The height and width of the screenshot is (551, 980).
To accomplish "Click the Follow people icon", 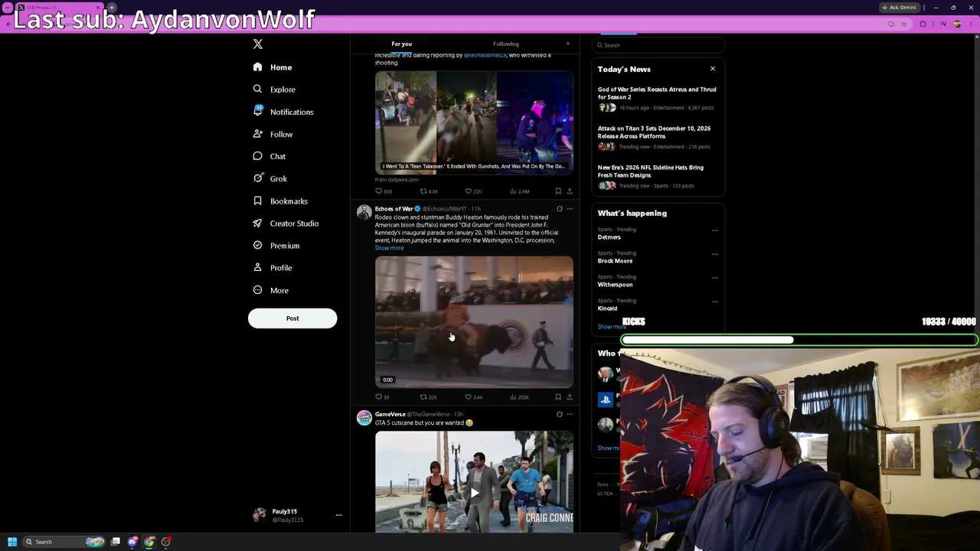I will 258,134.
